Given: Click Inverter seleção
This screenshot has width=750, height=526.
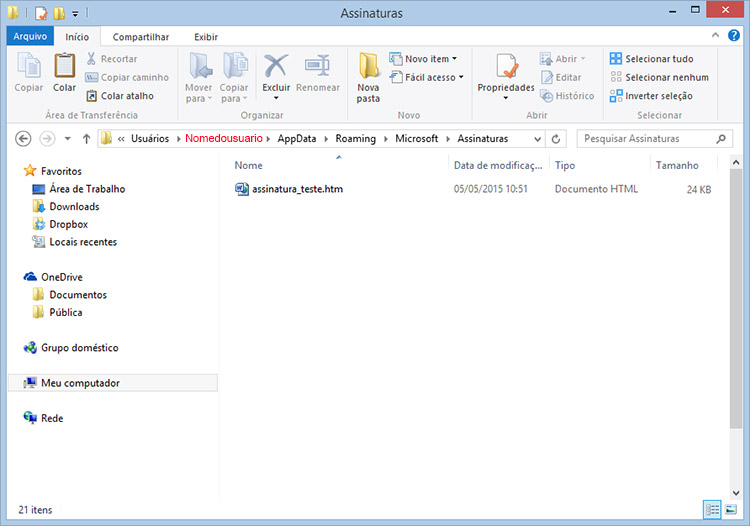Looking at the screenshot, I should click(651, 96).
